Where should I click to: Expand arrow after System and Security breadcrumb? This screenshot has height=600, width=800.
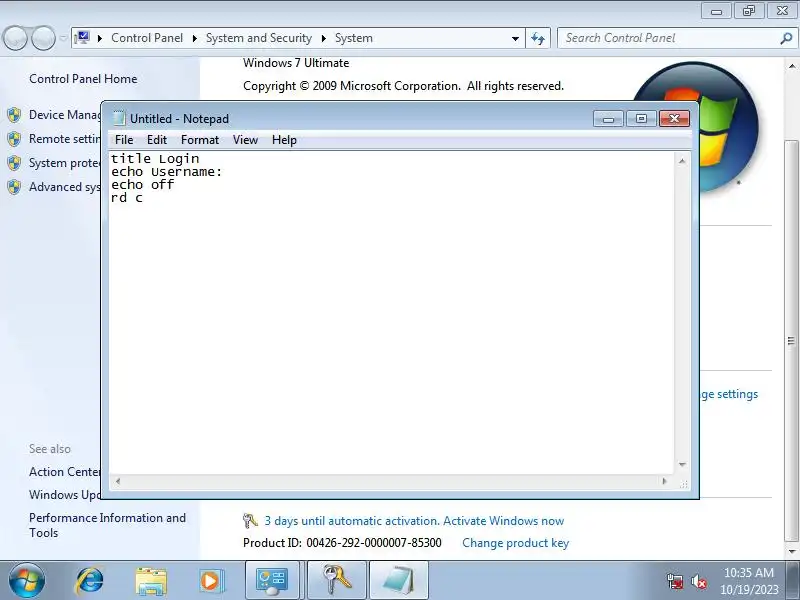(x=323, y=38)
